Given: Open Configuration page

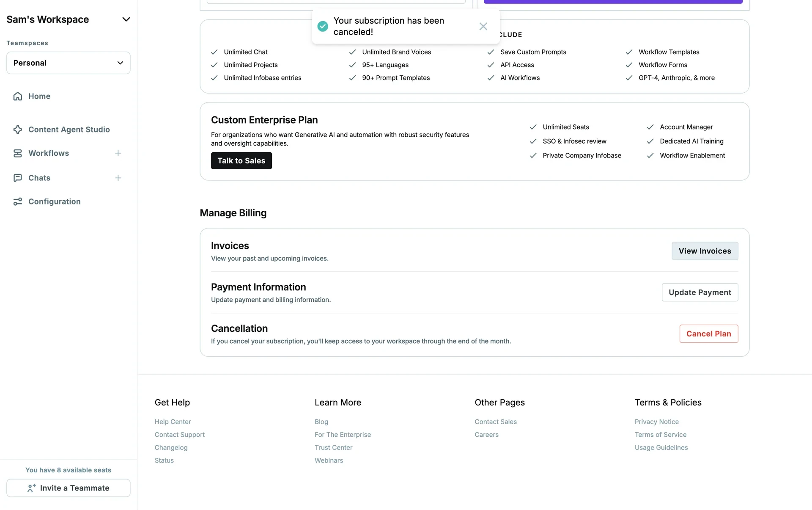Looking at the screenshot, I should 55,201.
